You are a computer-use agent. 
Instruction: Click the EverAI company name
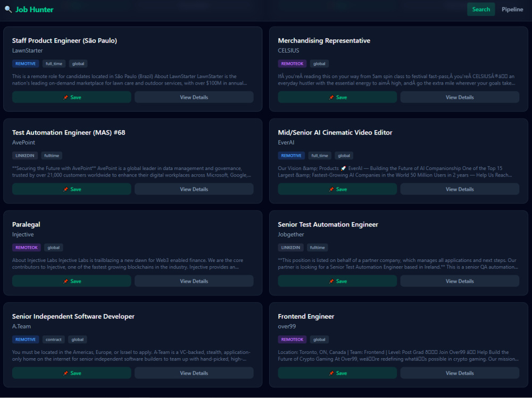point(286,142)
